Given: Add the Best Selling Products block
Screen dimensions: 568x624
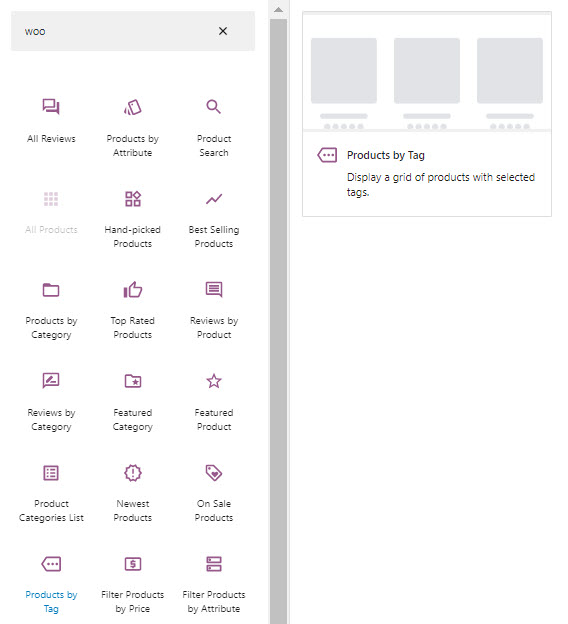Looking at the screenshot, I should (x=214, y=219).
